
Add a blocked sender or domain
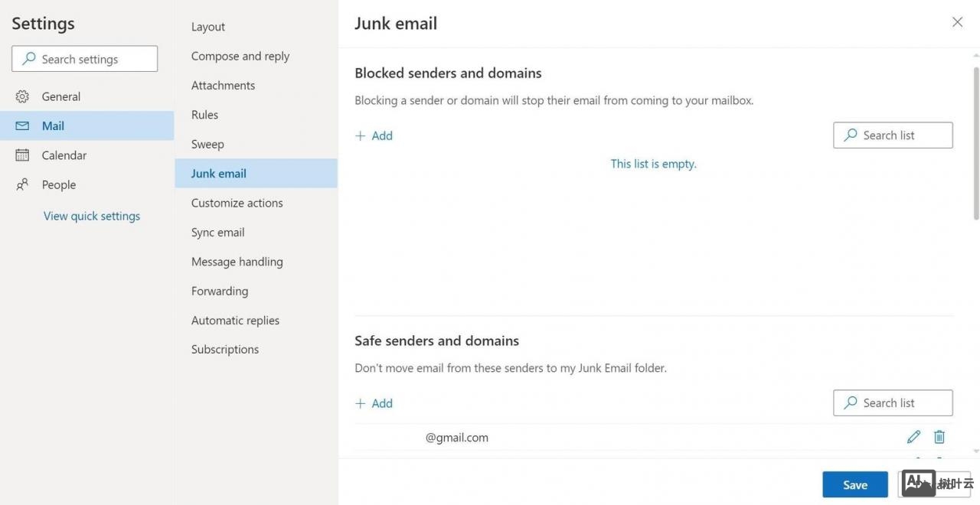pos(374,135)
